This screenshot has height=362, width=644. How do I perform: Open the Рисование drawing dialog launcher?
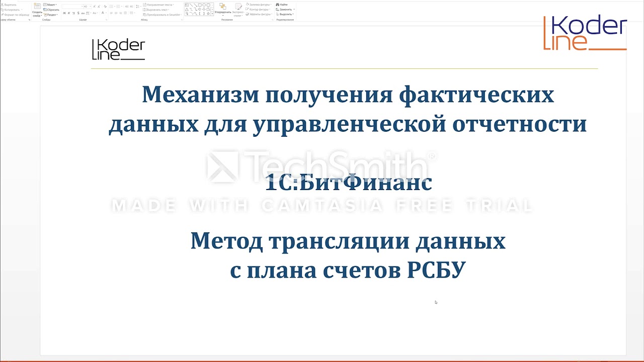[272, 20]
